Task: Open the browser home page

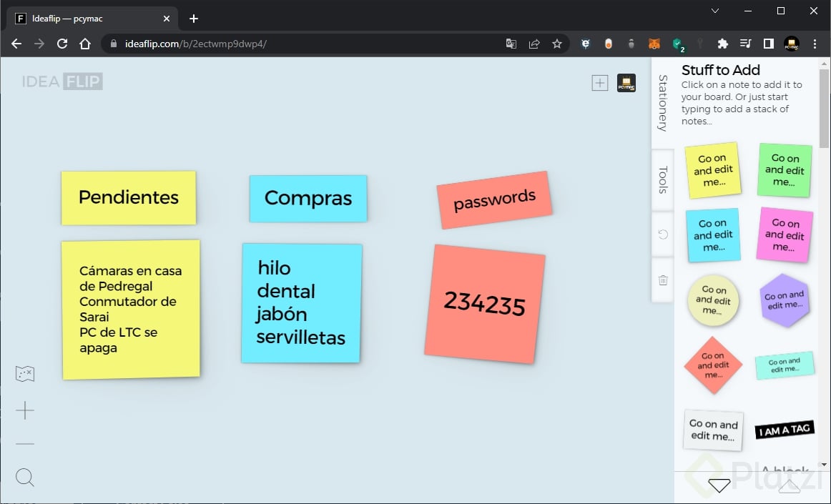Action: [x=85, y=44]
